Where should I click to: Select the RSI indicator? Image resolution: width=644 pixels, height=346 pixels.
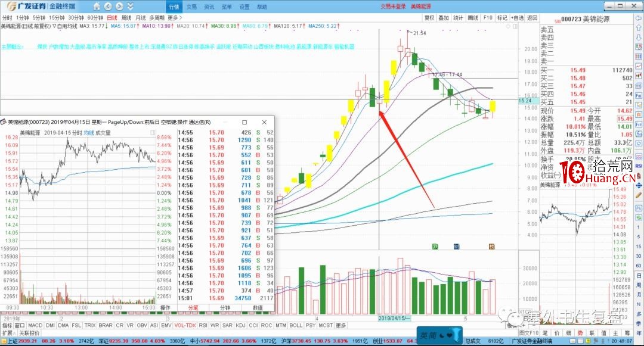(203, 326)
